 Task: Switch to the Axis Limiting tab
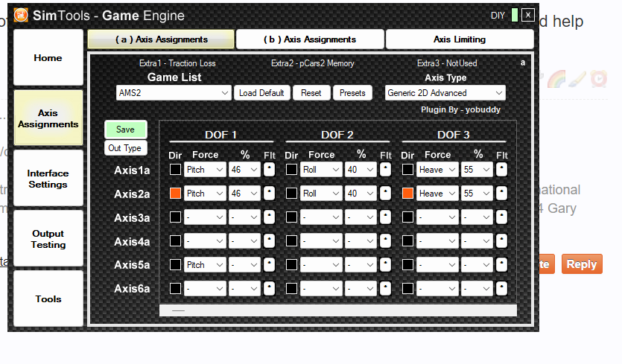click(460, 39)
